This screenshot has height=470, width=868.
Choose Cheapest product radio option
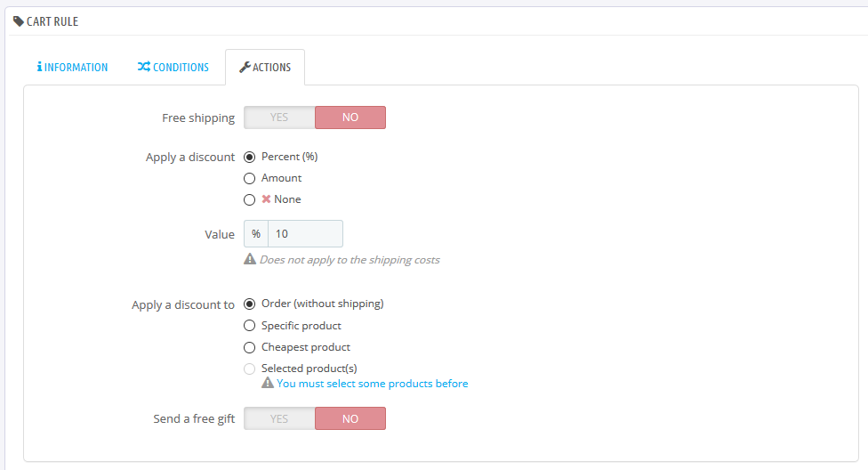click(250, 347)
